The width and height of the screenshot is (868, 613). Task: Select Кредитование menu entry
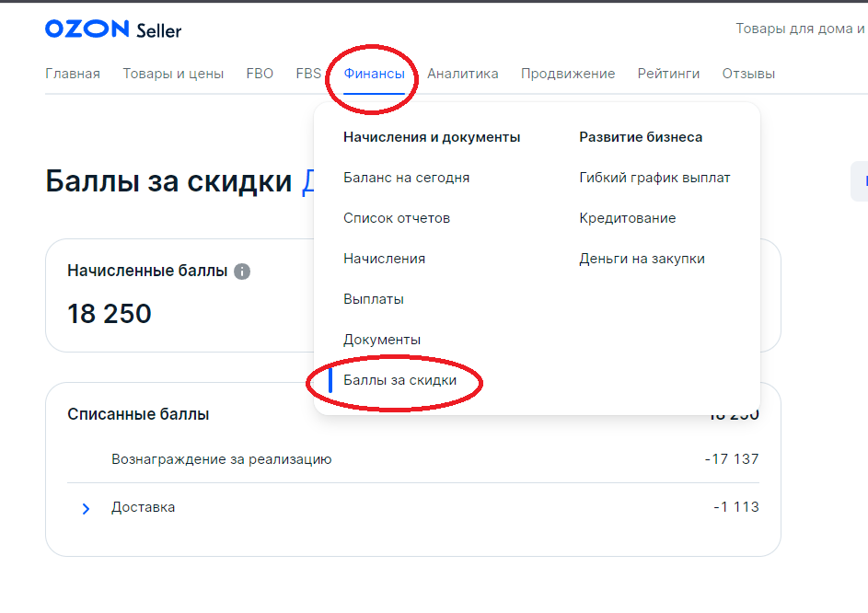coord(628,218)
